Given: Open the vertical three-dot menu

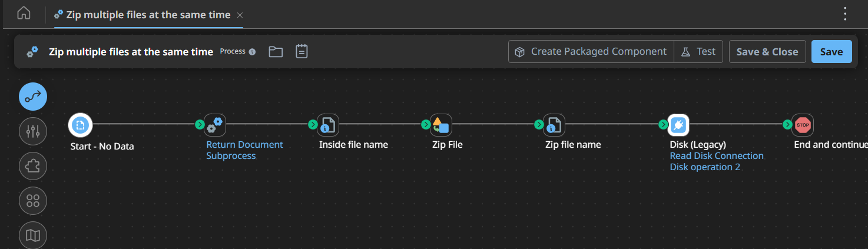Looking at the screenshot, I should coord(845,14).
